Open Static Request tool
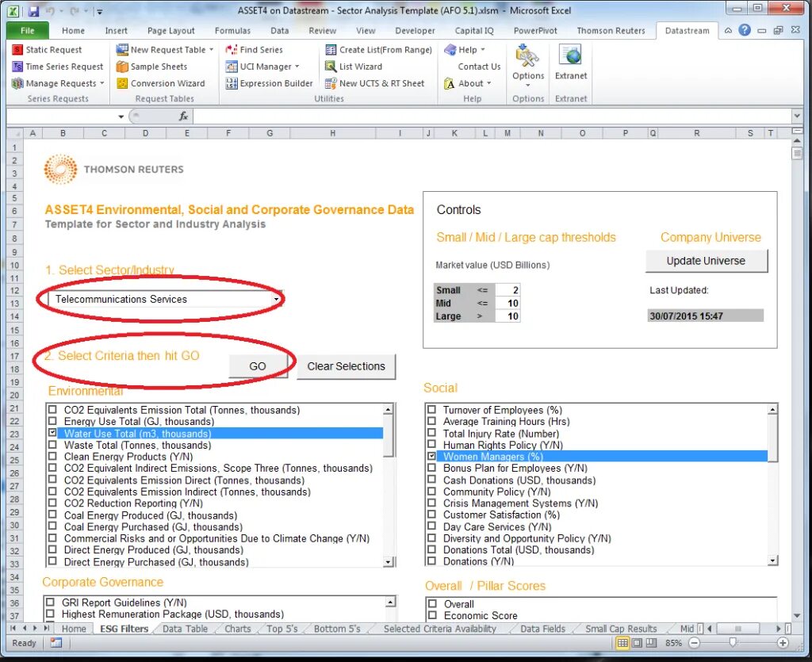This screenshot has width=812, height=662. click(47, 50)
